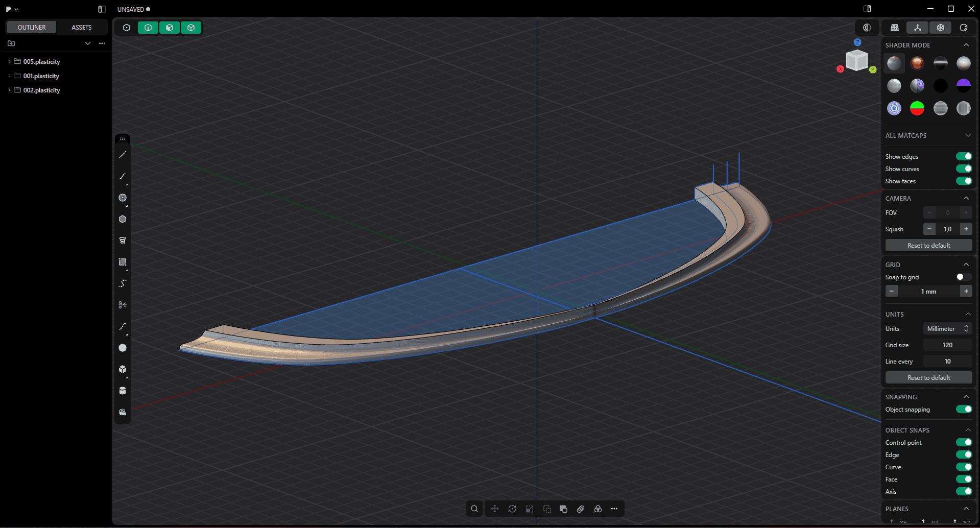
Task: Open outliner more options menu
Action: (x=102, y=43)
